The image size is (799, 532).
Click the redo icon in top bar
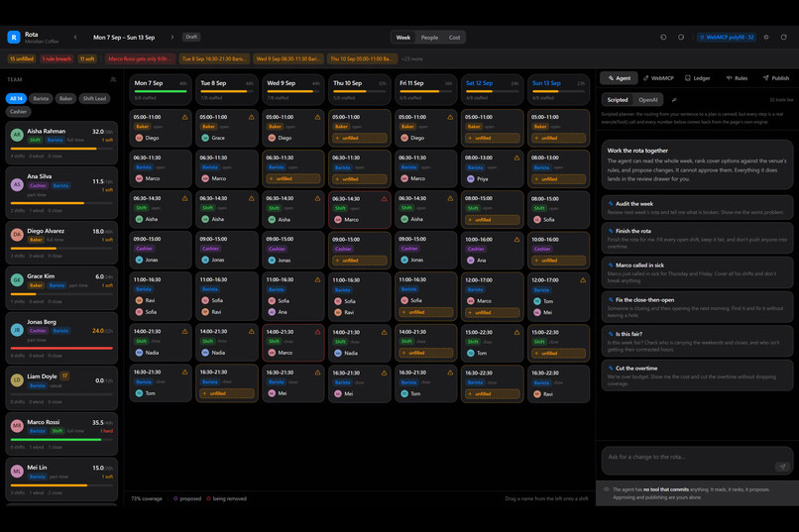(681, 38)
